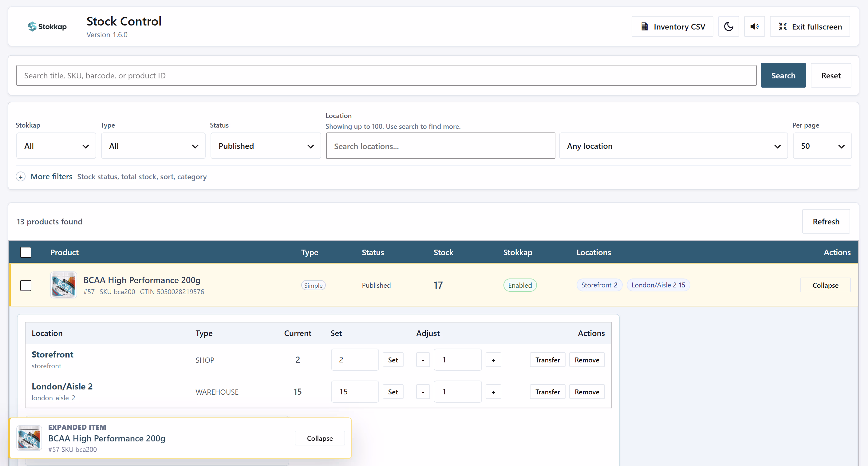Click the Stock column header
The image size is (868, 466).
click(x=443, y=252)
